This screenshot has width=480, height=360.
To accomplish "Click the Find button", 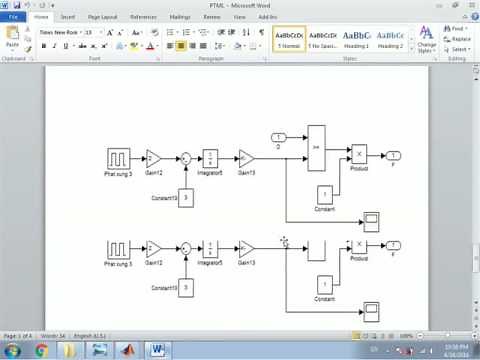I will click(455, 29).
